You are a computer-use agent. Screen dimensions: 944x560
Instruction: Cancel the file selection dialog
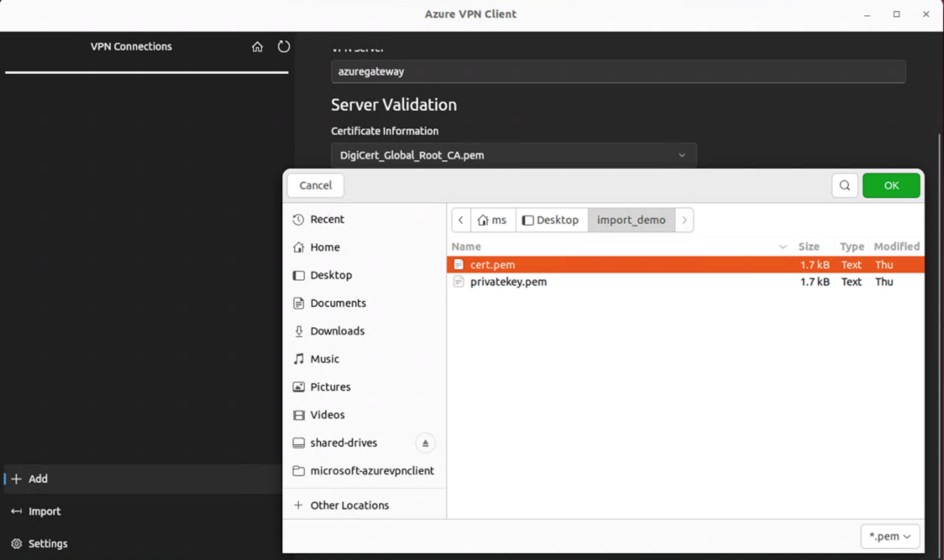(x=315, y=186)
